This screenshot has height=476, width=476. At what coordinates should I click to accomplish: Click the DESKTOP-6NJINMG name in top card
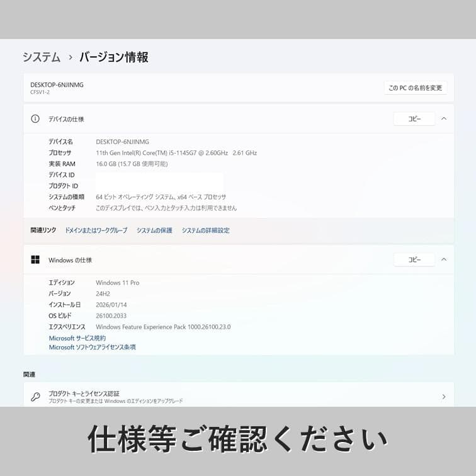(57, 85)
